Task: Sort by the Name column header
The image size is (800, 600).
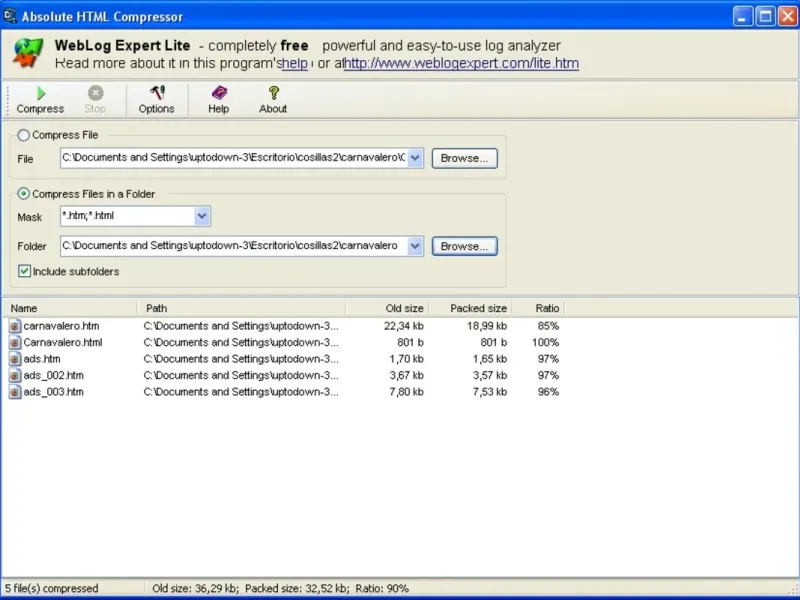Action: [70, 308]
